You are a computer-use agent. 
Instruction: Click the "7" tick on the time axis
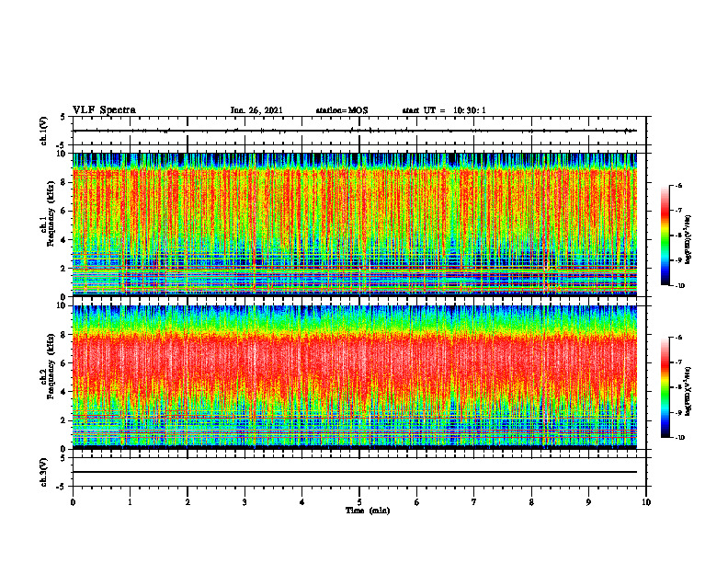474,502
